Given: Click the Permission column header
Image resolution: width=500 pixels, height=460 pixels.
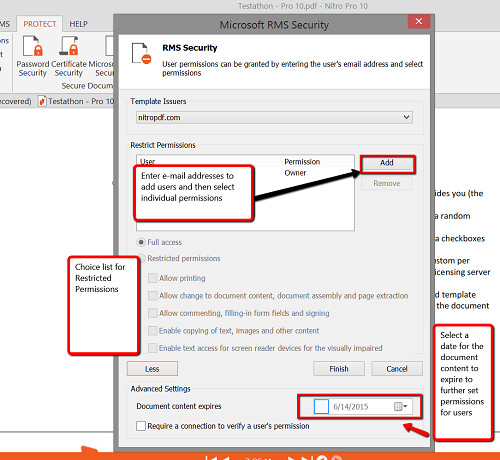Looking at the screenshot, I should tap(302, 162).
